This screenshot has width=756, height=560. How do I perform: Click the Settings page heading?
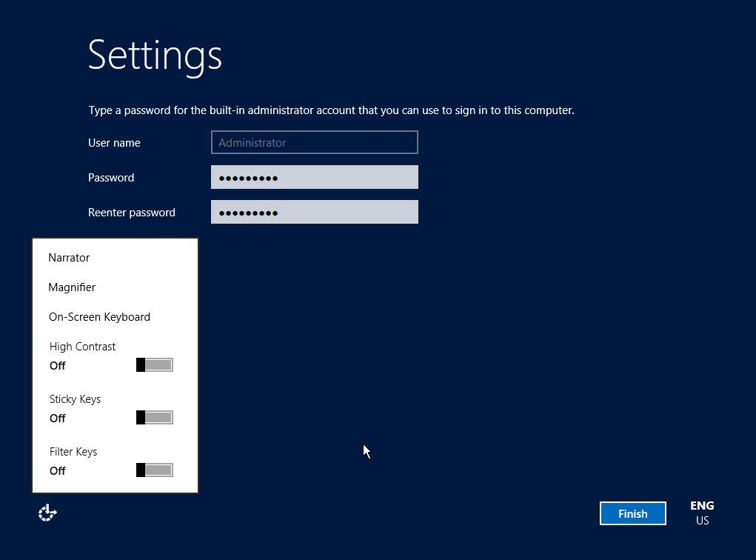pyautogui.click(x=155, y=55)
